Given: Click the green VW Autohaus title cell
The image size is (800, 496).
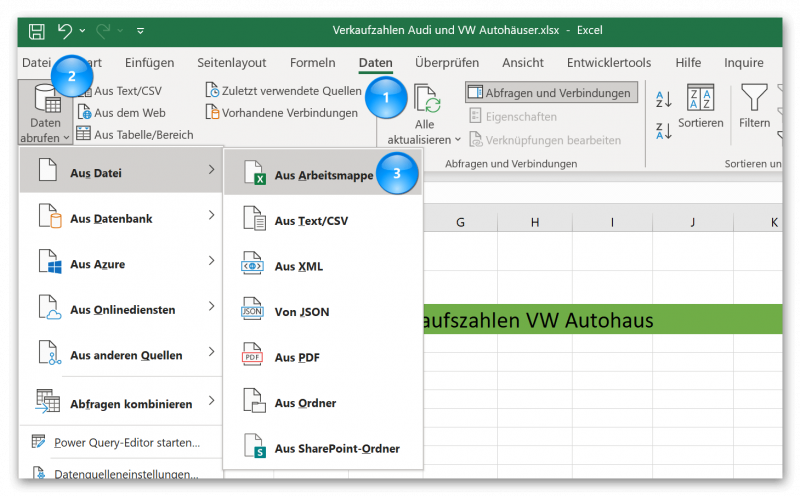Looking at the screenshot, I should tap(603, 319).
